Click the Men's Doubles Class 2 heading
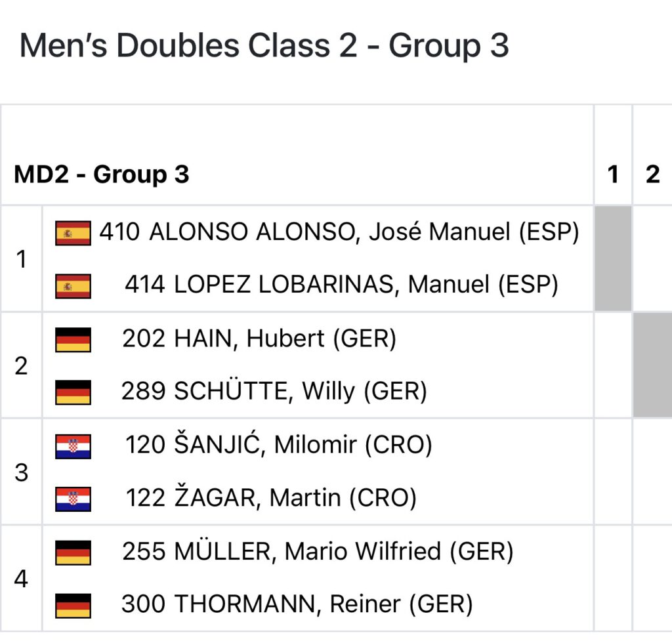Screen dimensions: 672x643 (264, 46)
